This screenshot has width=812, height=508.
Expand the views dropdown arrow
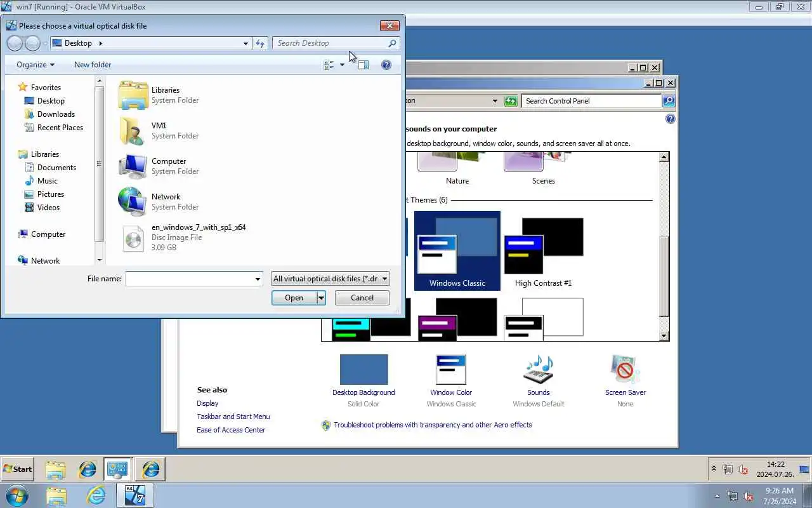tap(342, 65)
